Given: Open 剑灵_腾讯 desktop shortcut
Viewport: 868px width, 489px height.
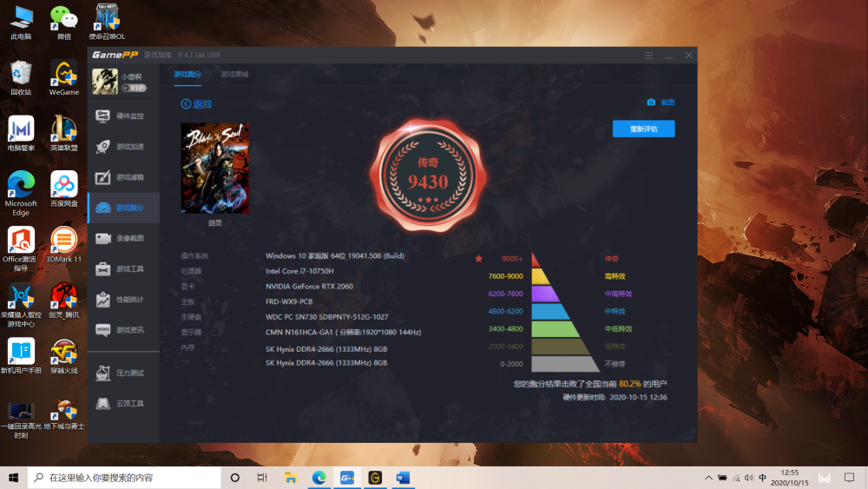Looking at the screenshot, I should pos(63,301).
